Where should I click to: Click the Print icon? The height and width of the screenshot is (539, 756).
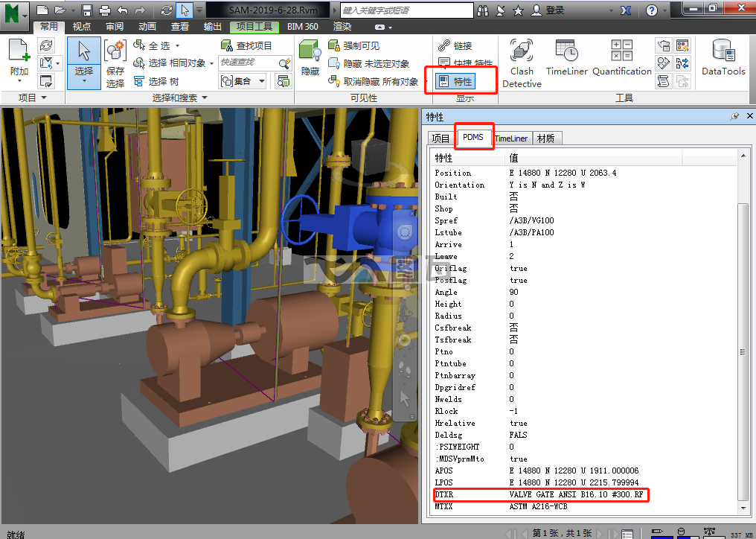[104, 10]
